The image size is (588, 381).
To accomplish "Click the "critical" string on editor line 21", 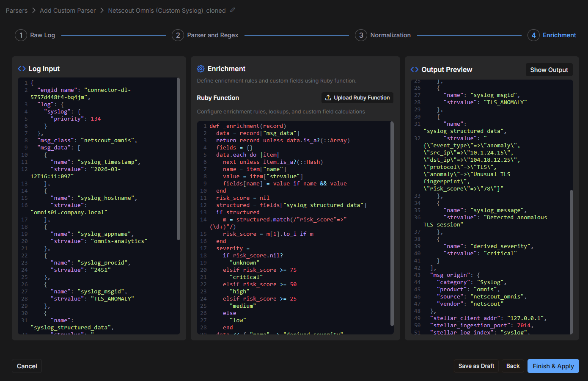I will 246,277.
